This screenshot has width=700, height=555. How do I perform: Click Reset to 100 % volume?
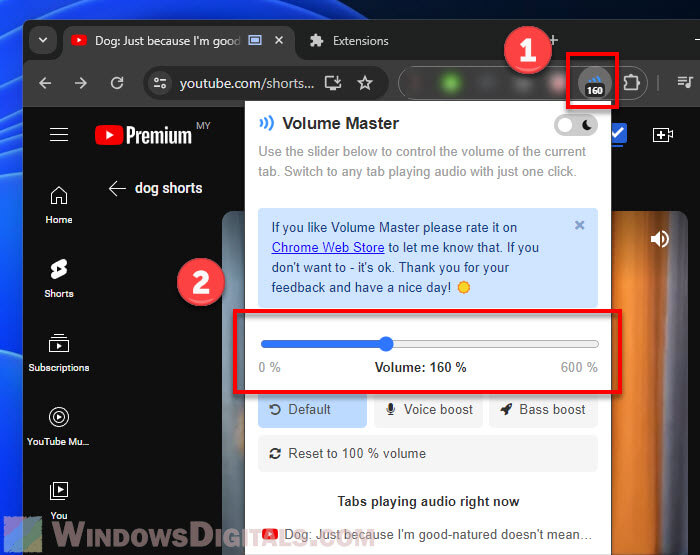pos(428,454)
